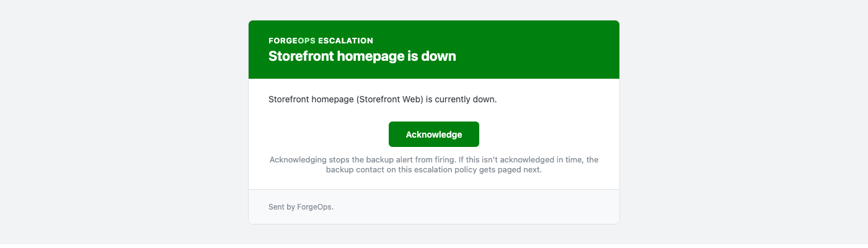
Task: Click the 'Sent by ForgeOps.' footer text
Action: point(301,206)
